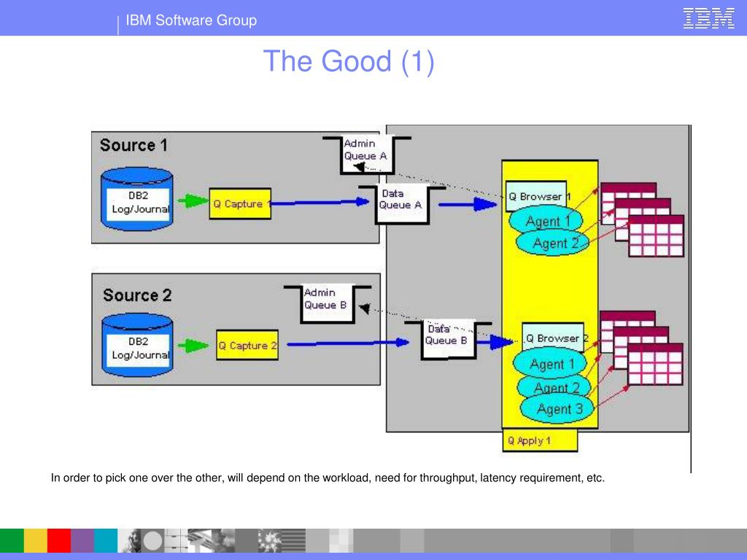
Task: Select the Data Queue B container
Action: point(448,340)
